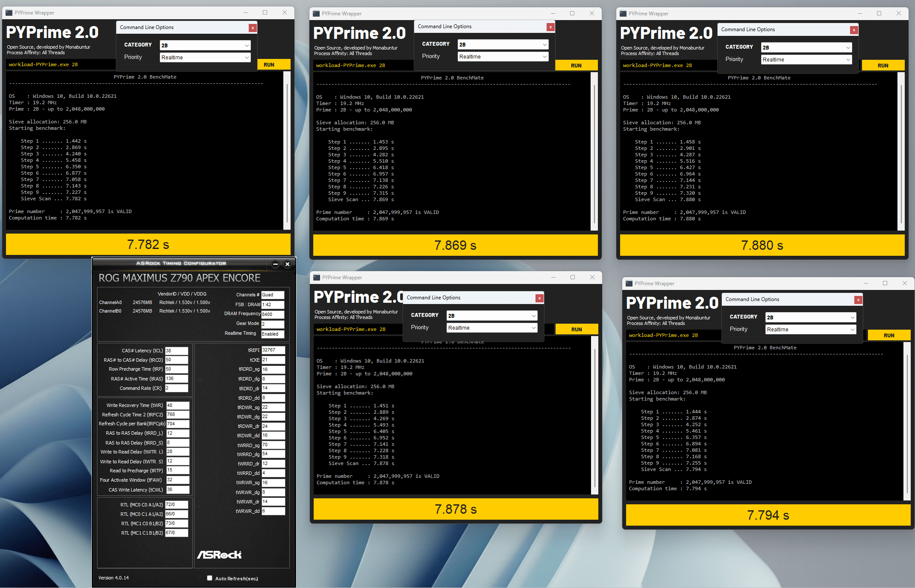Screen dimensions: 915x588
Task: Click RUN in the 7.869 s PYPrime window
Action: 576,66
